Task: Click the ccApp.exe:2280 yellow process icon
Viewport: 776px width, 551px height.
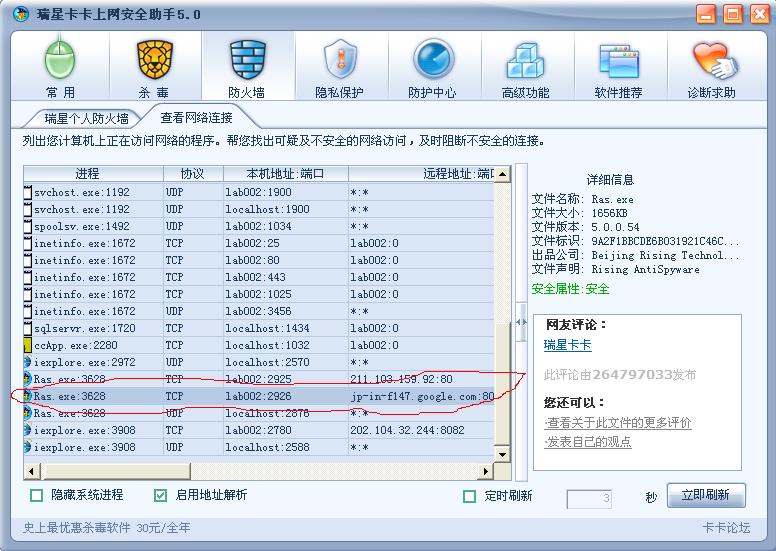Action: coord(28,345)
